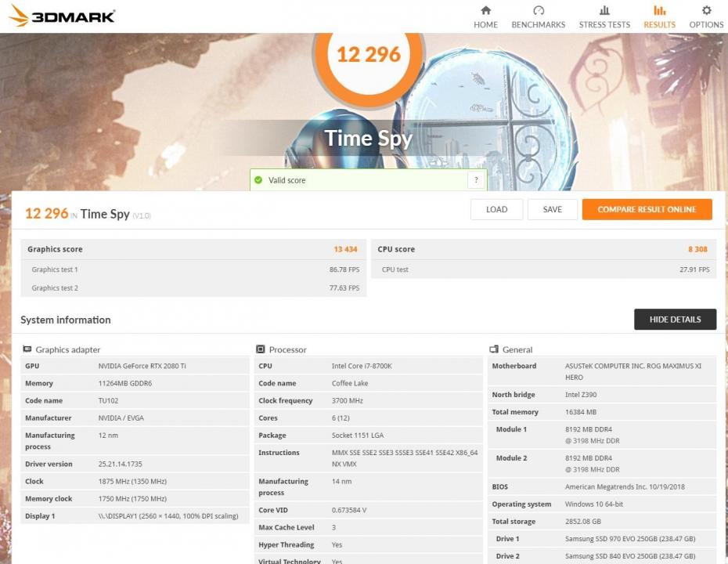
Task: Click the CPU score value 8 308
Action: (697, 249)
